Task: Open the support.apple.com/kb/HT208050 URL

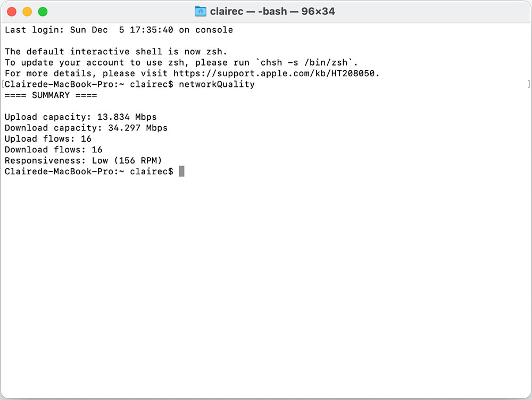Action: (274, 74)
